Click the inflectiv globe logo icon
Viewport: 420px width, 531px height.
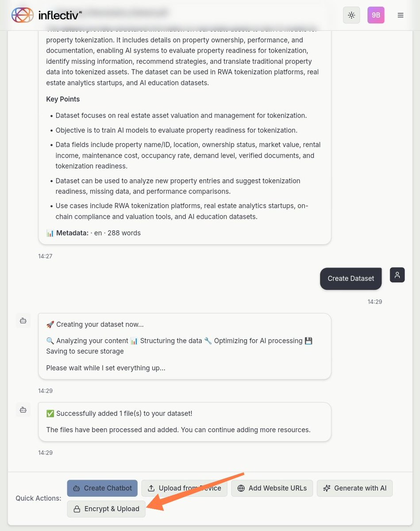click(22, 15)
